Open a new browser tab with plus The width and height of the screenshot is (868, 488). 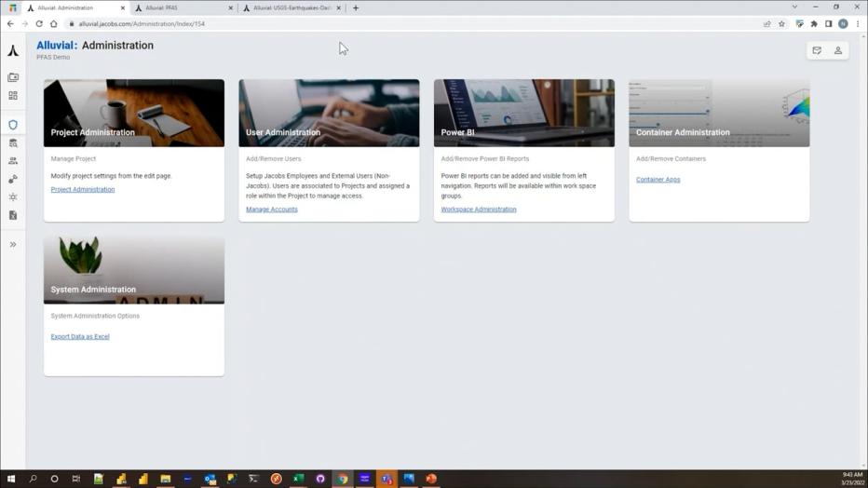click(356, 7)
